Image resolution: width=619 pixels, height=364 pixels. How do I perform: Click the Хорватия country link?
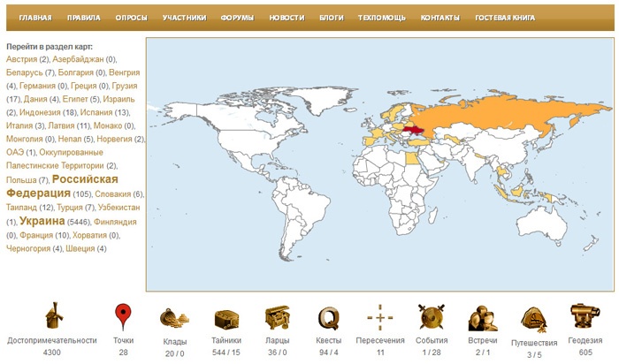[x=89, y=235]
